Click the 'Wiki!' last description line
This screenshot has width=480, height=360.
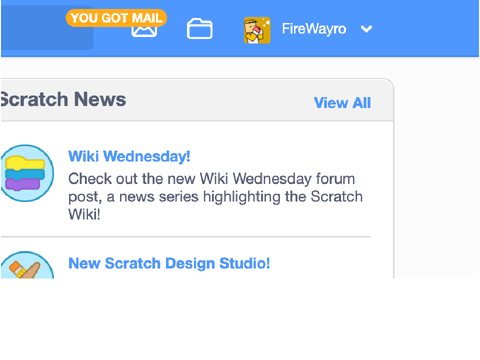click(84, 214)
